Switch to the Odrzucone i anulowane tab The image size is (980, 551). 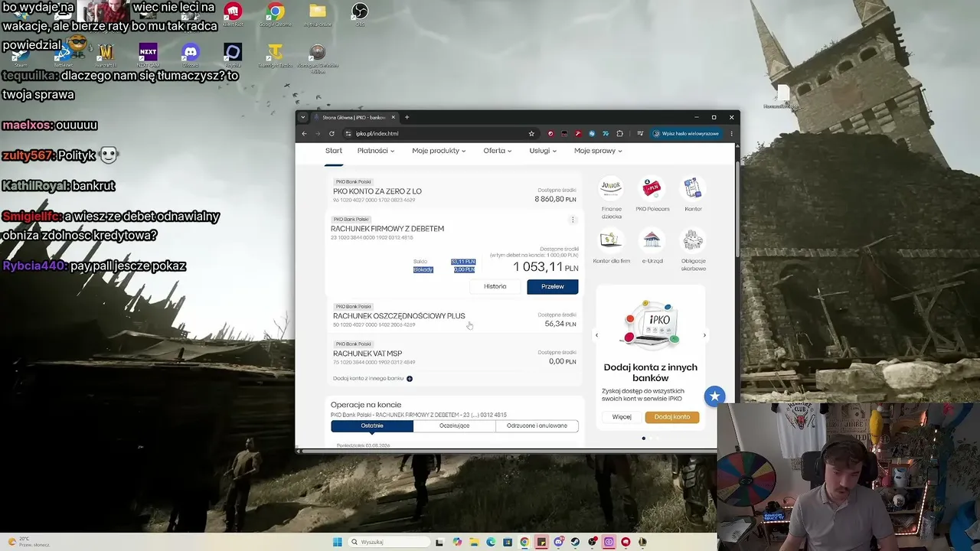coord(537,425)
